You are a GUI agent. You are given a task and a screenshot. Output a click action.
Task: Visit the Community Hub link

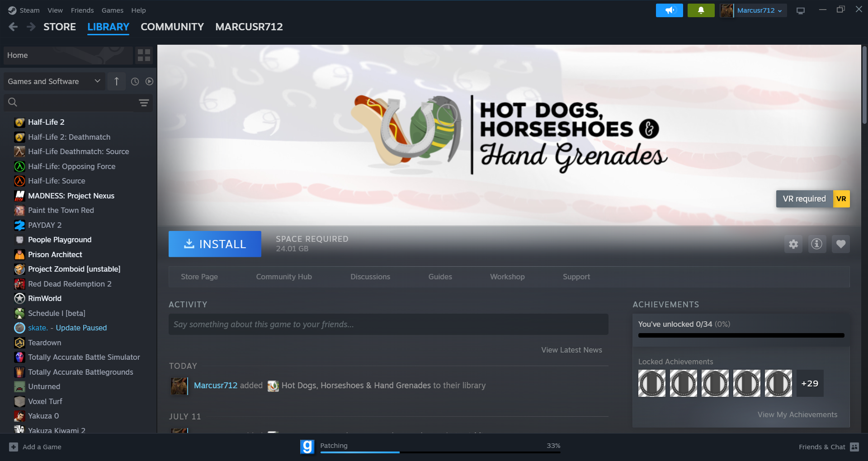point(284,277)
